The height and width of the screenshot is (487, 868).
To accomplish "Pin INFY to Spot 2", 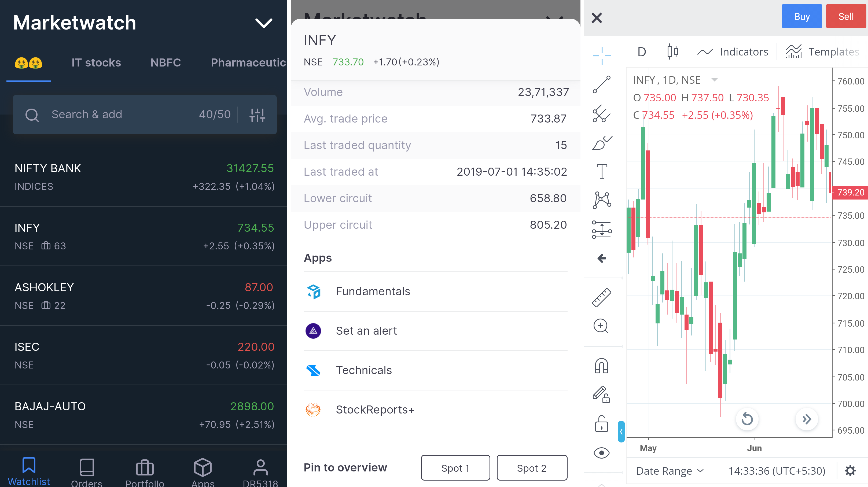I will pyautogui.click(x=532, y=468).
